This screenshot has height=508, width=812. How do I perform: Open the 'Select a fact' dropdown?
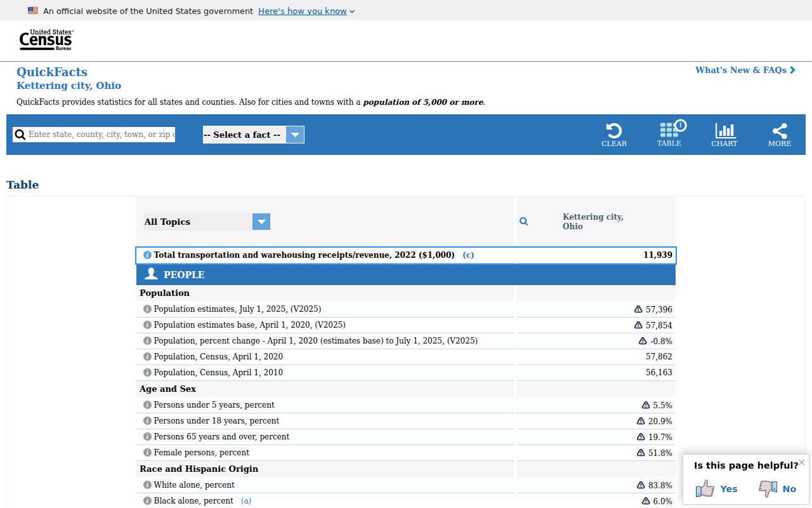click(x=254, y=135)
